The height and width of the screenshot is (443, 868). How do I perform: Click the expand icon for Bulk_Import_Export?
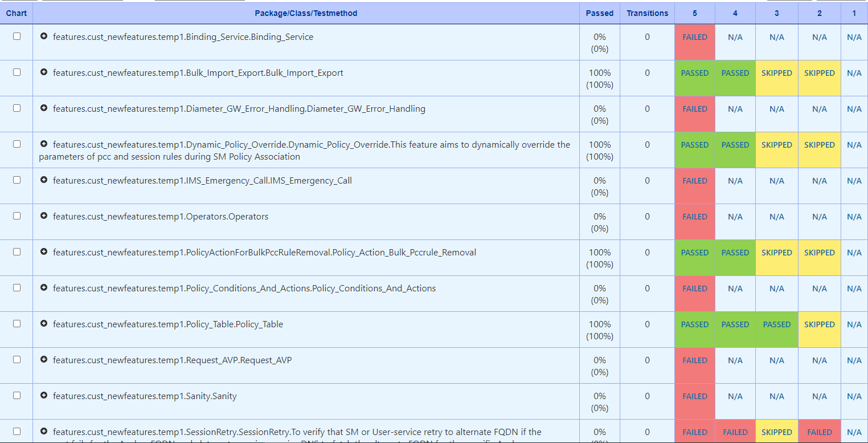click(x=44, y=72)
